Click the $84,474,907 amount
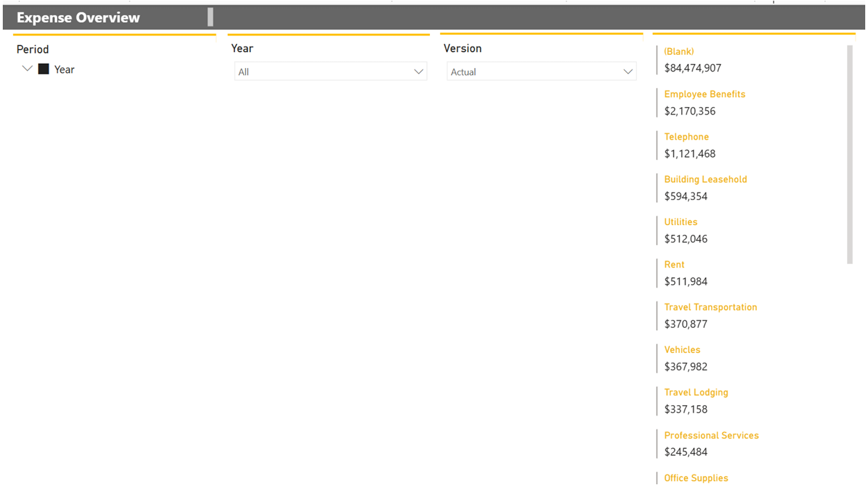Viewport: 868px width, 494px height. click(693, 68)
